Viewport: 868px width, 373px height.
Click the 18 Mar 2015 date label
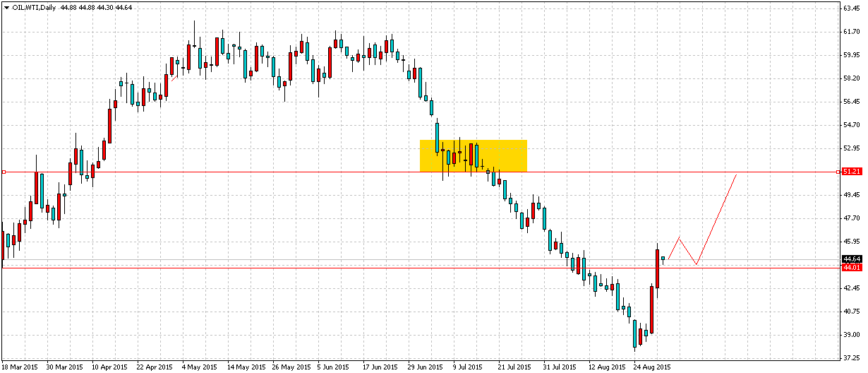(x=20, y=367)
